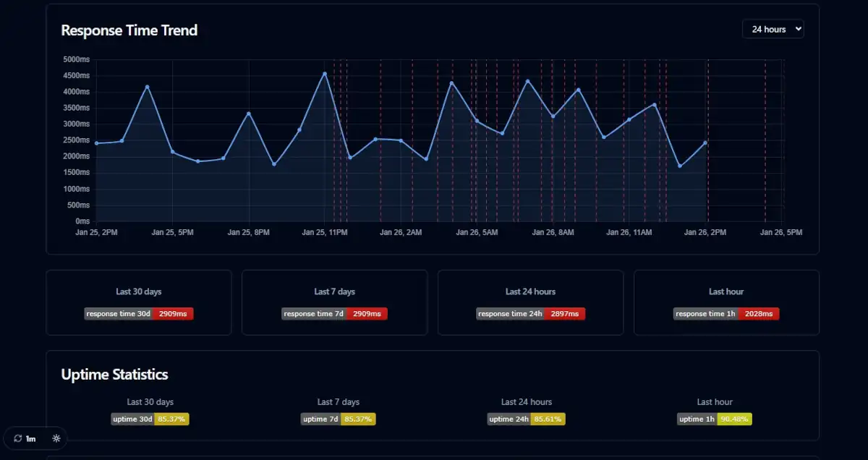The width and height of the screenshot is (868, 460).
Task: Click the uptime 7d badge
Action: coord(338,419)
